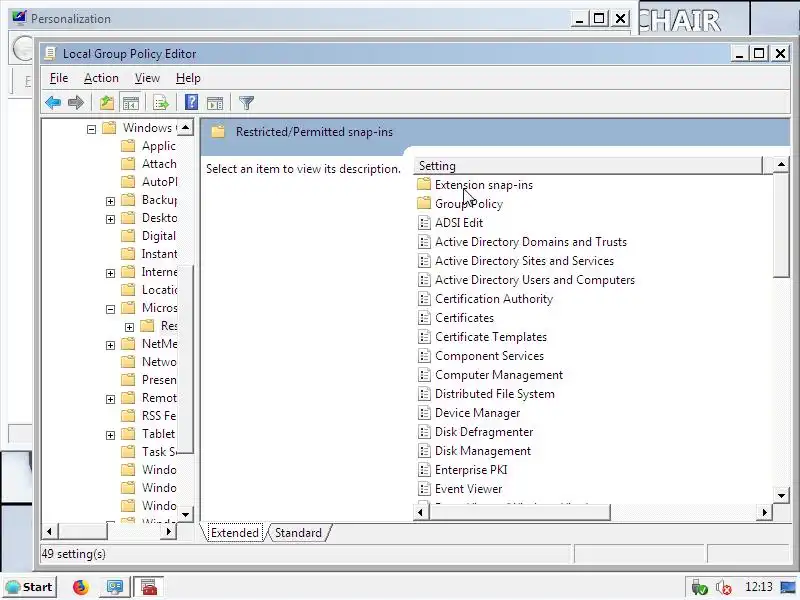Go up one level with folder icon
800x600 pixels.
[x=107, y=103]
